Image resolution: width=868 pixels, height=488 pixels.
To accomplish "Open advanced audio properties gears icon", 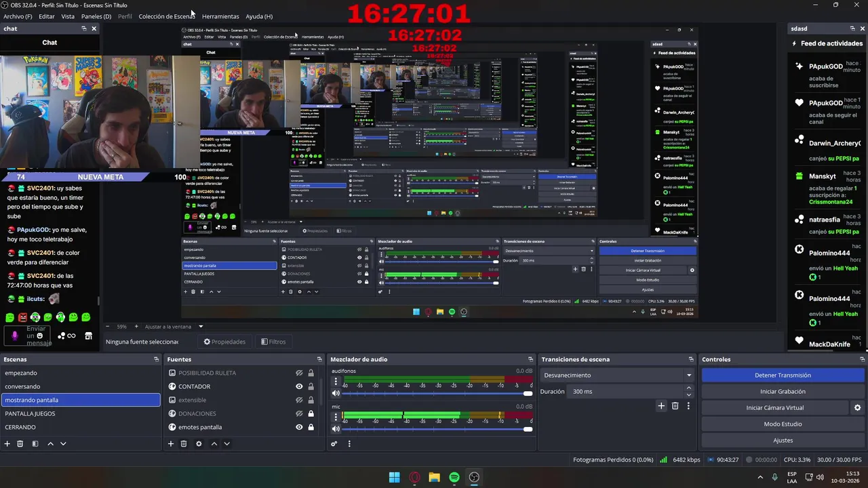I will coord(334,443).
